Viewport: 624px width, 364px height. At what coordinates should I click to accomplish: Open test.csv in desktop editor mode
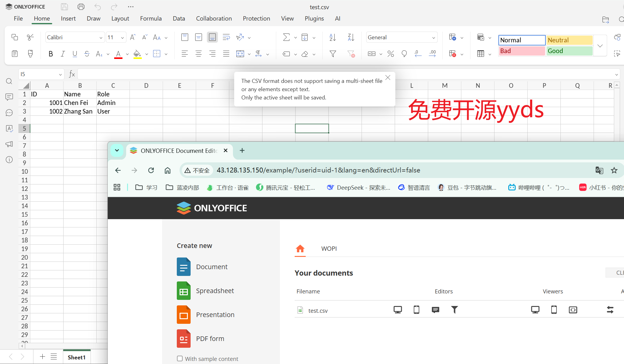point(398,310)
